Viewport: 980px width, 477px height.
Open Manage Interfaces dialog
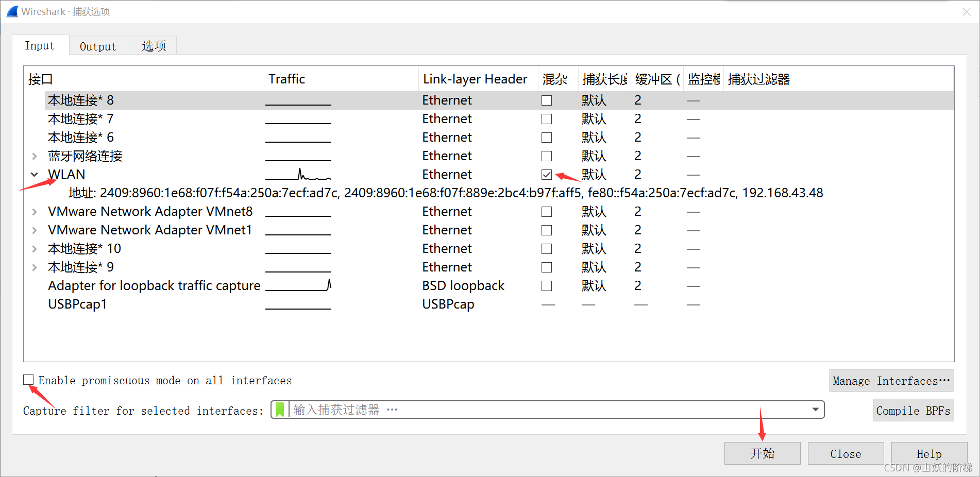click(892, 381)
